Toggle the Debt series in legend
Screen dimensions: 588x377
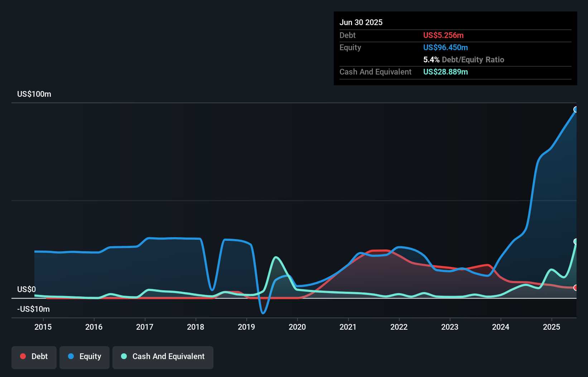(34, 357)
